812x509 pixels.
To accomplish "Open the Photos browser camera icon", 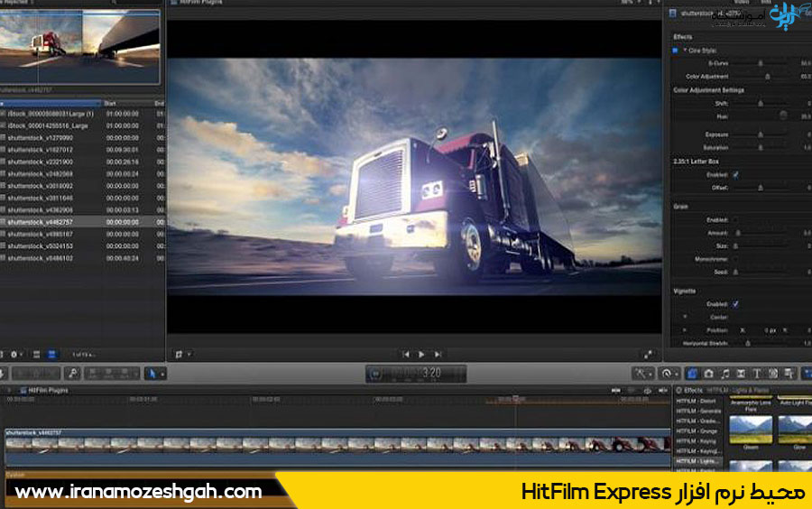I will click(x=709, y=374).
